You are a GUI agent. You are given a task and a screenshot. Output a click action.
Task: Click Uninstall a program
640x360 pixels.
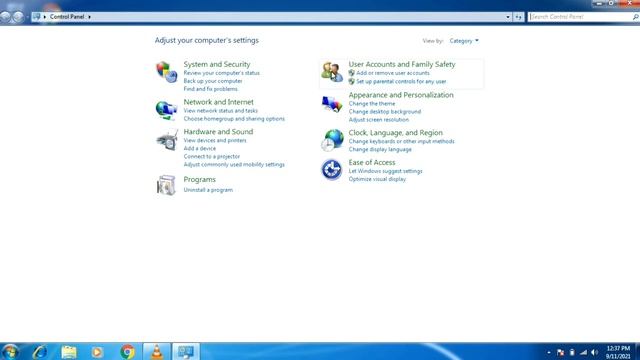click(208, 190)
